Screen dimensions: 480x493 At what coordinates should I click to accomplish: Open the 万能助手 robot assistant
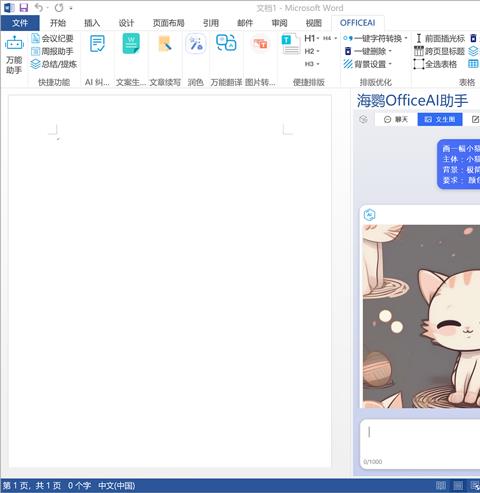point(14,55)
